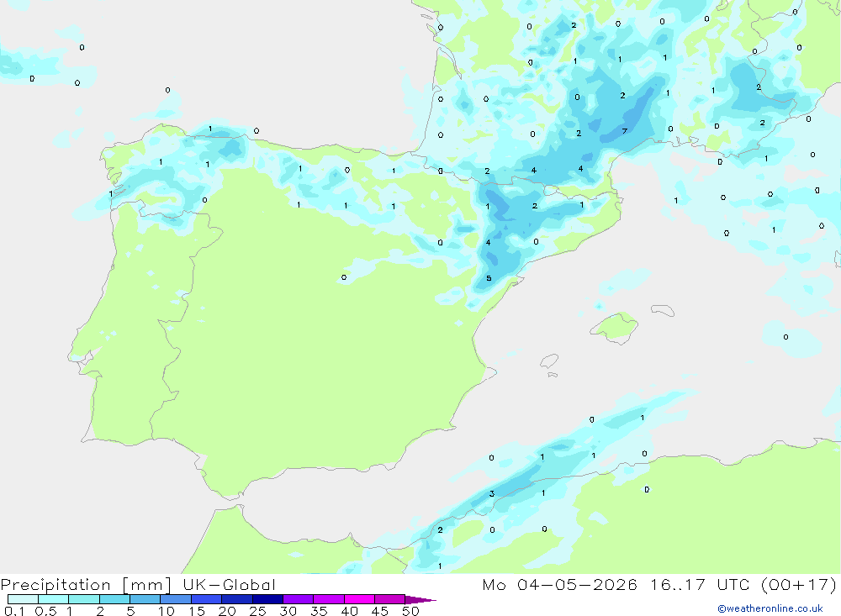
Task: Pick the 10–15 mm blue legend swatch
Action: (x=176, y=599)
